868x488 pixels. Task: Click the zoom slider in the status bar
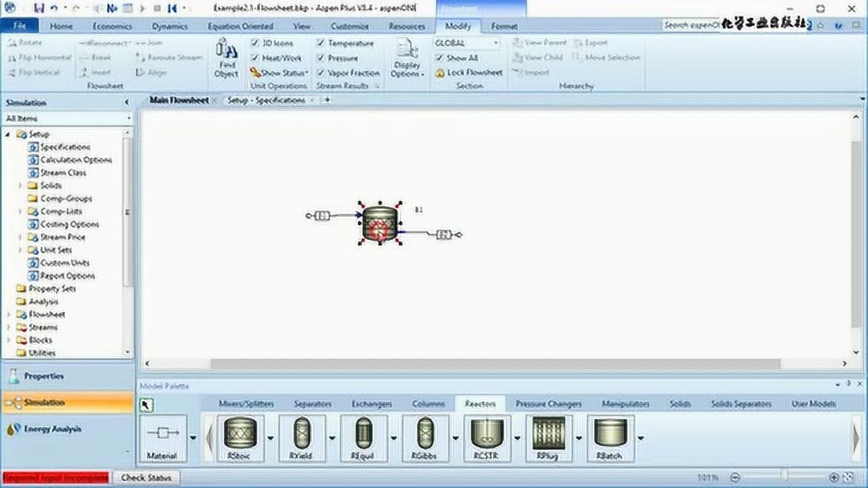tap(783, 477)
